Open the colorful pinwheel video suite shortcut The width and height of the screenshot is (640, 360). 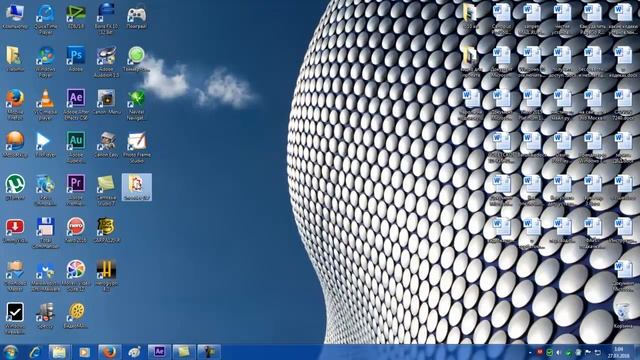pyautogui.click(x=76, y=276)
